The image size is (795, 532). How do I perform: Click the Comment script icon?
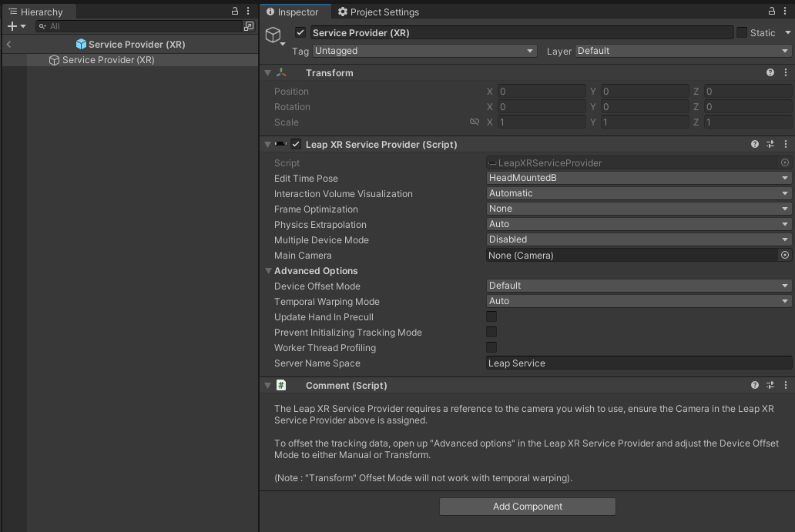tap(281, 385)
